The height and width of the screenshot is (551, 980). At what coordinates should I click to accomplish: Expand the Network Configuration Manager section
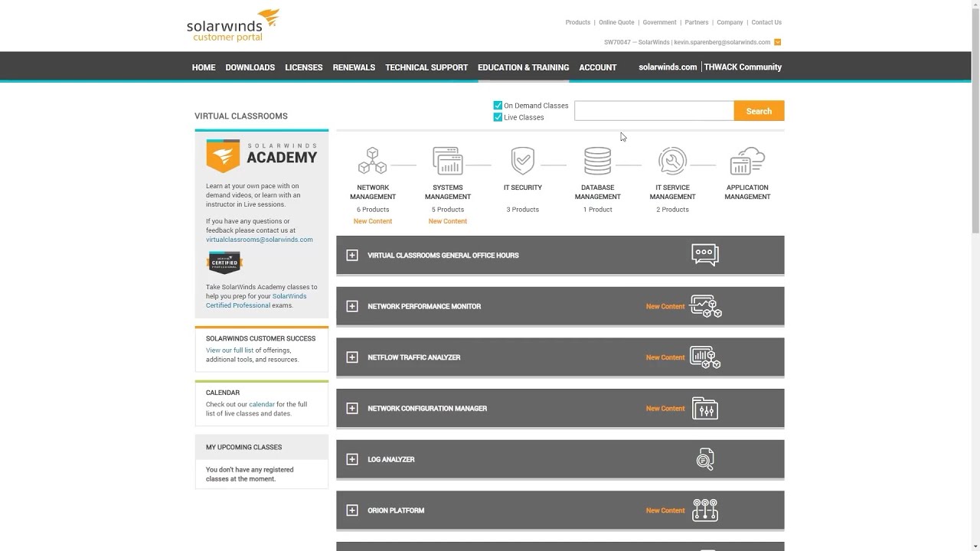point(352,409)
